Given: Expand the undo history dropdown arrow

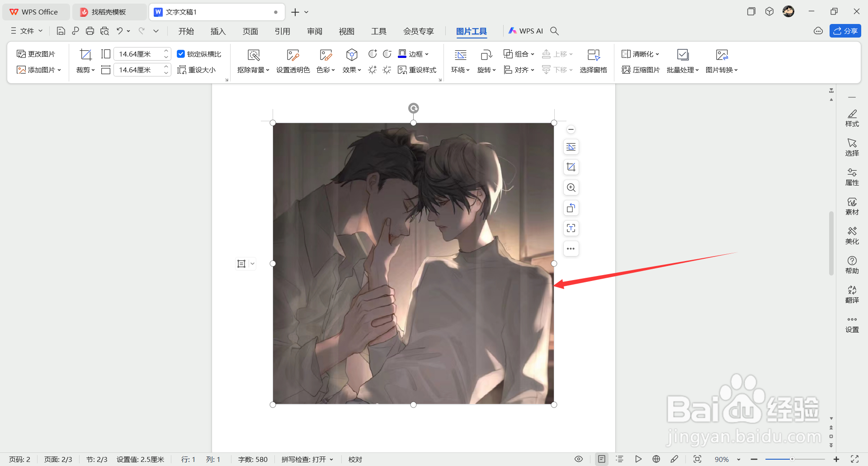Looking at the screenshot, I should pos(128,31).
